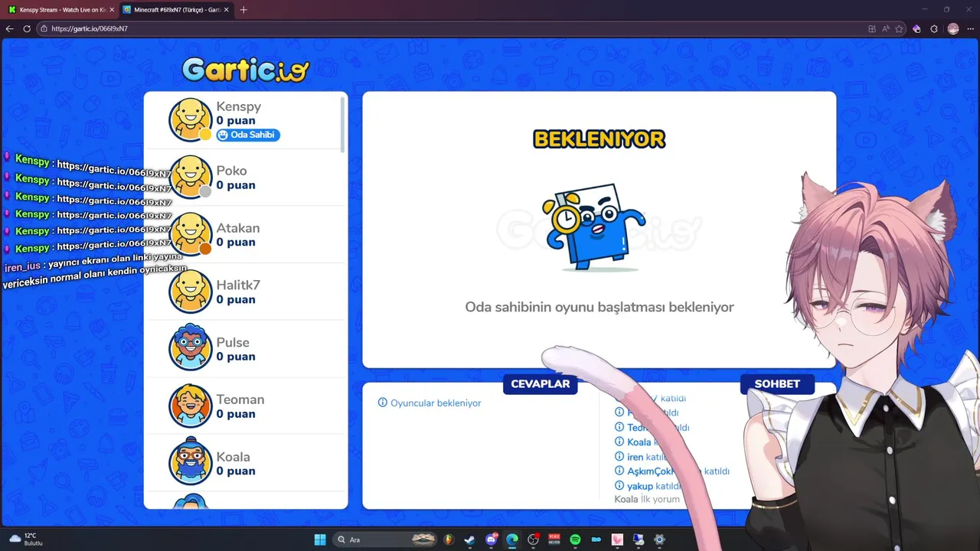Click the name Kenspy in player list
The width and height of the screenshot is (980, 551).
coord(239,106)
